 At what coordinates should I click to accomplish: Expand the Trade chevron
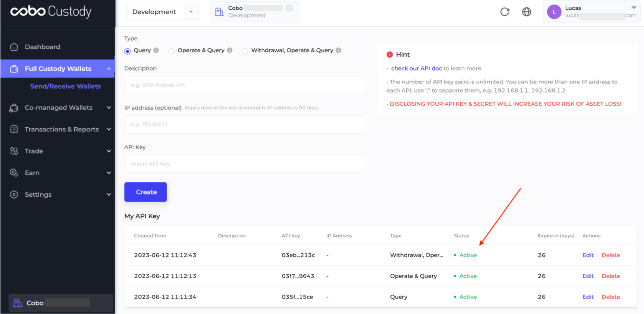pyautogui.click(x=109, y=151)
